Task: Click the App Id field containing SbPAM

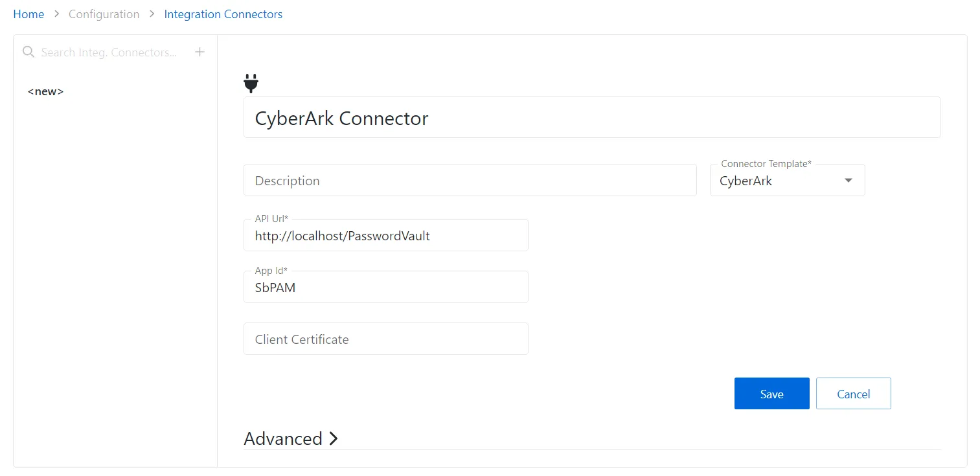Action: pos(386,287)
